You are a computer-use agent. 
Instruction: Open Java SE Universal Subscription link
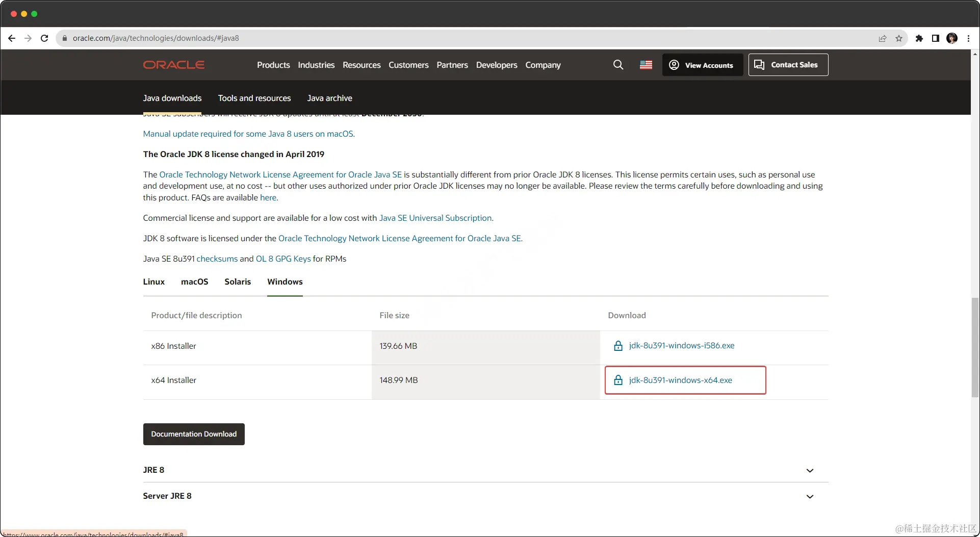(x=435, y=218)
